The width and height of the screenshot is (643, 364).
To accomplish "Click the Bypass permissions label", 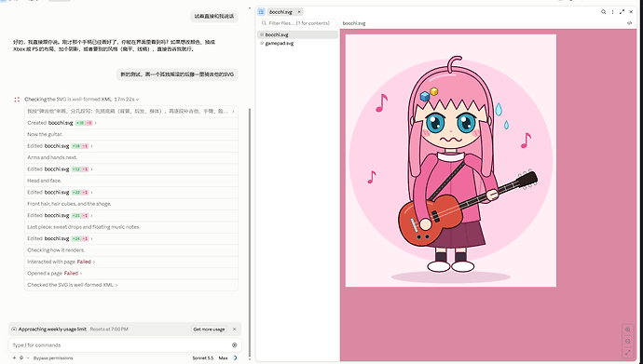I will pos(53,357).
